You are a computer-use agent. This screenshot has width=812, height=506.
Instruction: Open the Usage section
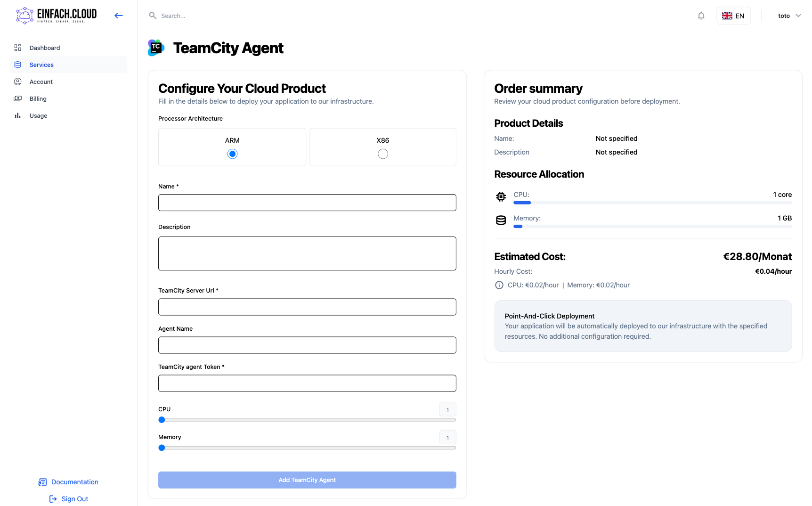tap(38, 115)
